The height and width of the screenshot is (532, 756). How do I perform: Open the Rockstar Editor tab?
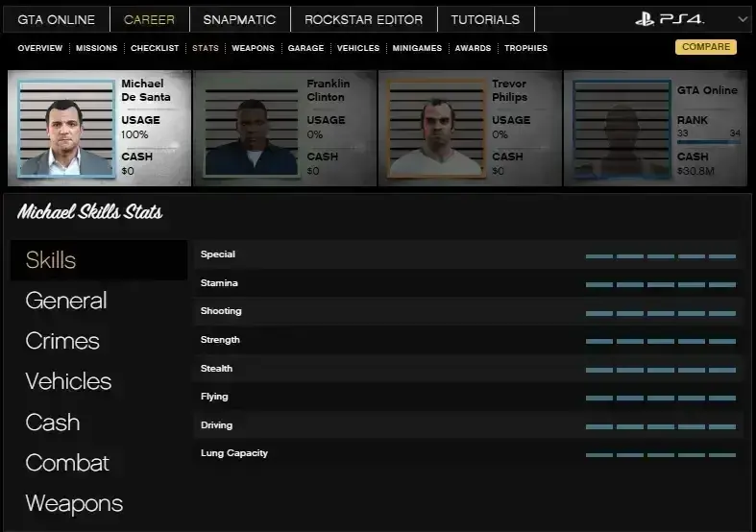[x=364, y=19]
